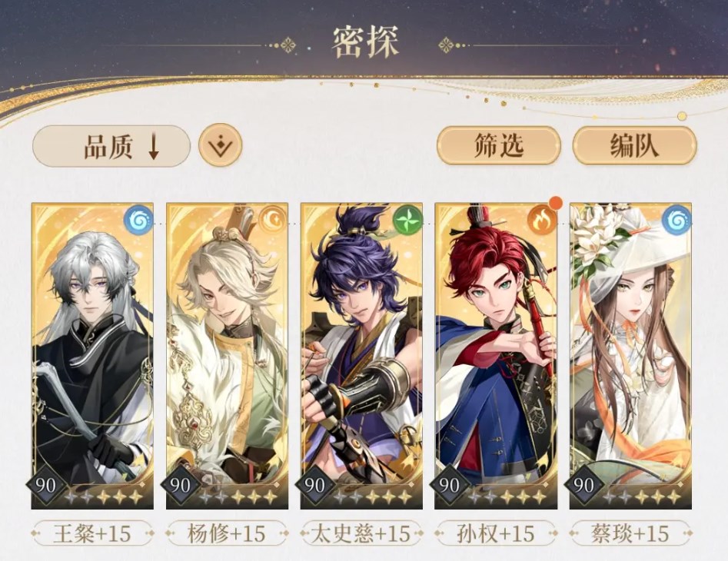Click the moon element icon on 杨修 card
Viewport: 728px width, 561px height.
click(273, 219)
